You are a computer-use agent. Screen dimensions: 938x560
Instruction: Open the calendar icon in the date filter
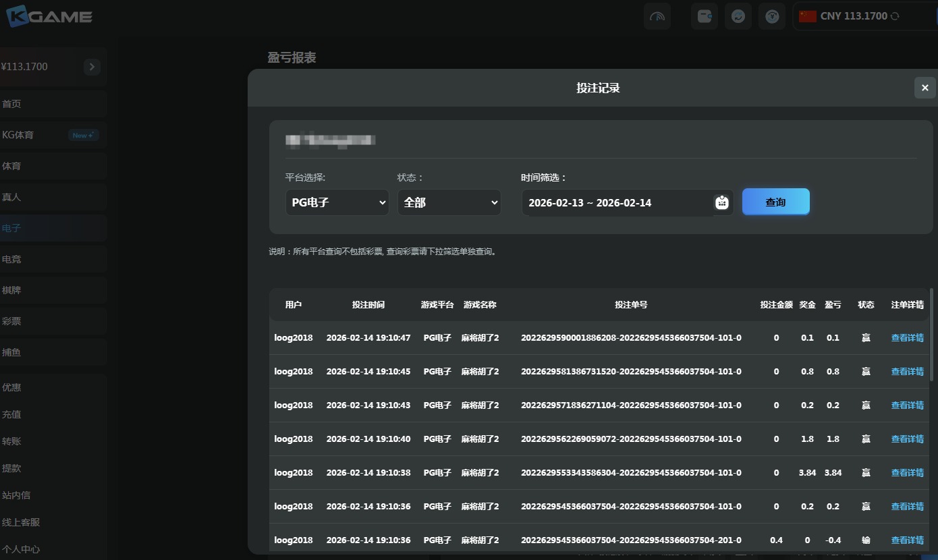pyautogui.click(x=721, y=202)
